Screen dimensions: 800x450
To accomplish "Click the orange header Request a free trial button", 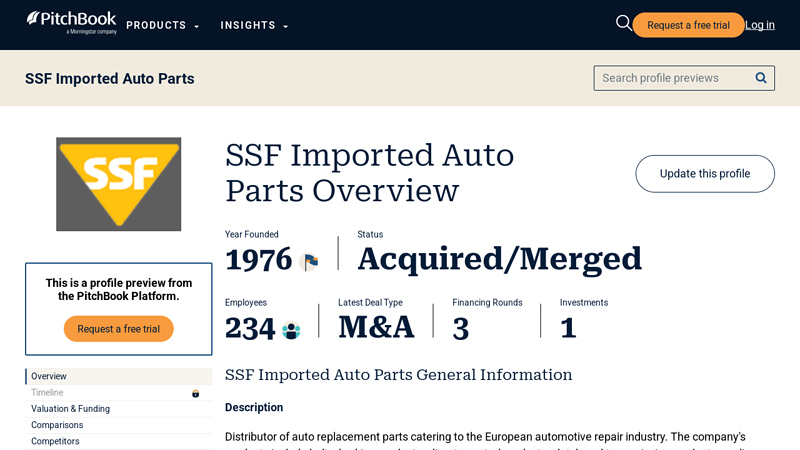I will [688, 25].
